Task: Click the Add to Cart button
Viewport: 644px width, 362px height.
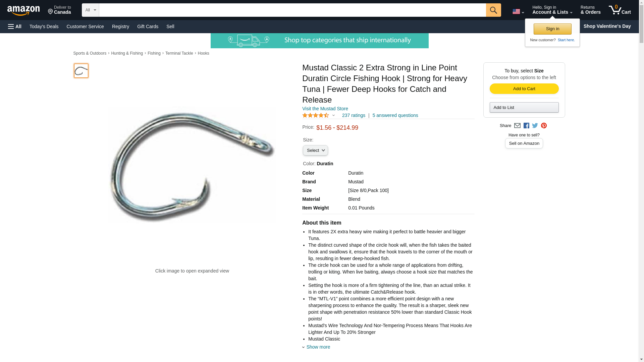Action: point(524,89)
